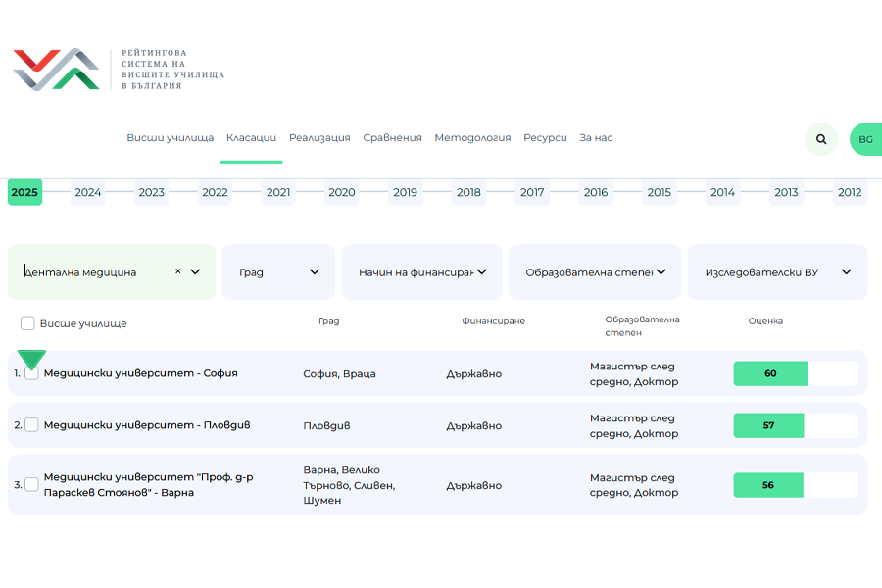882x588 pixels.
Task: Toggle the Висше училище select-all checkbox
Action: (x=27, y=323)
